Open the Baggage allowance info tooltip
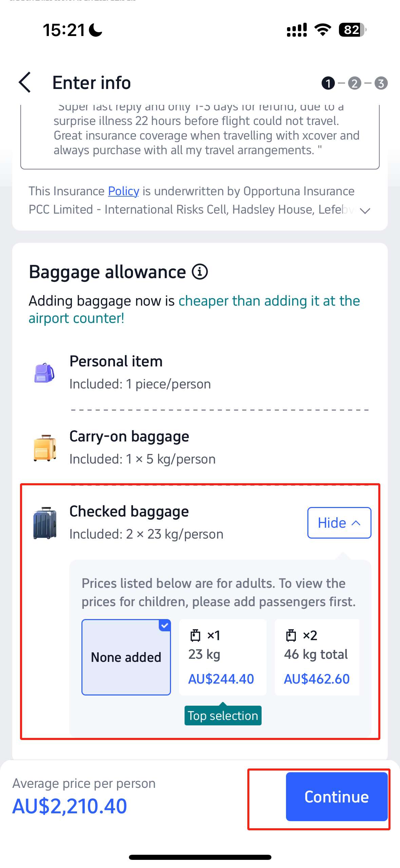Viewport: 400px width, 868px height. (x=200, y=271)
